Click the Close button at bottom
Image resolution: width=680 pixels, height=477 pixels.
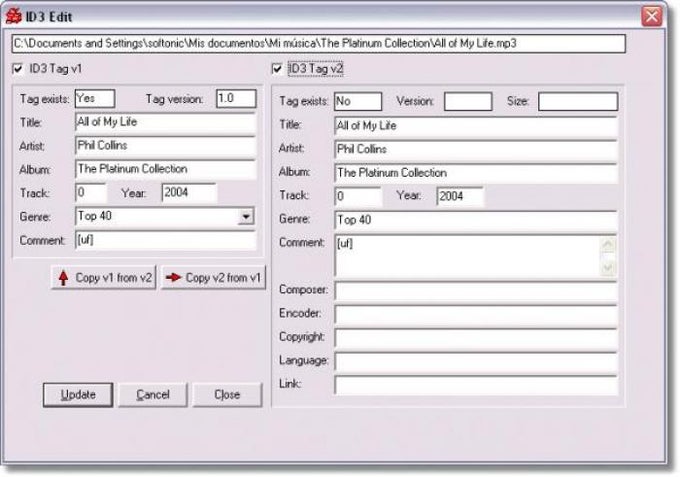[x=227, y=395]
